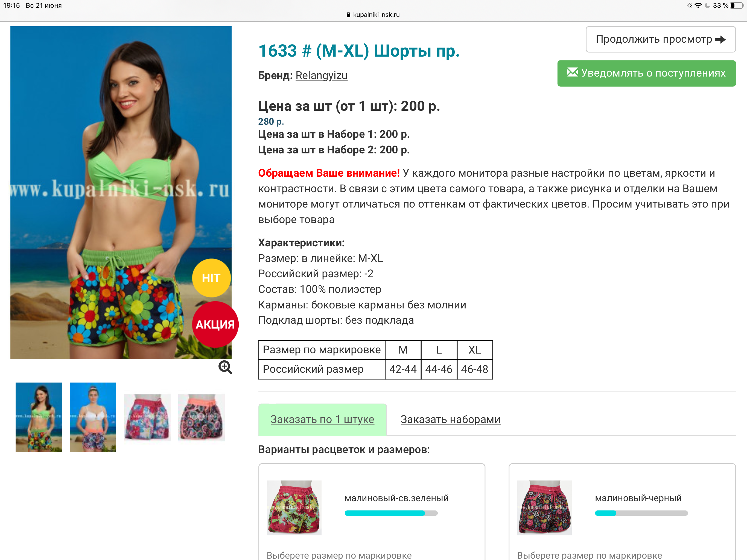Click the red АКЦИЯ badge
The height and width of the screenshot is (560, 747).
point(215,324)
